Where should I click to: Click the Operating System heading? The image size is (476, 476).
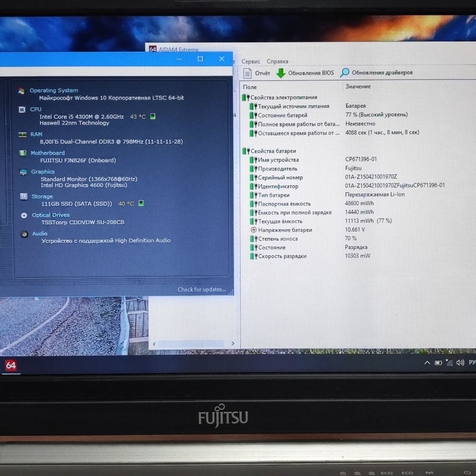(x=54, y=90)
